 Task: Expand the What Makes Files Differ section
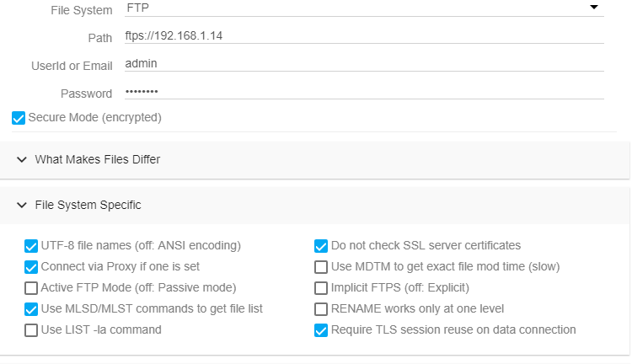coord(22,159)
